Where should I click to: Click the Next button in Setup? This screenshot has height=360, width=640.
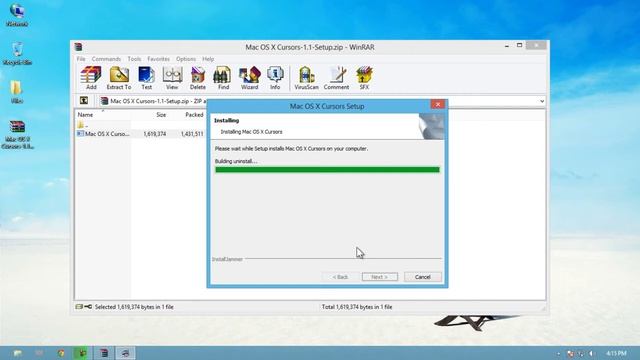[x=380, y=277]
